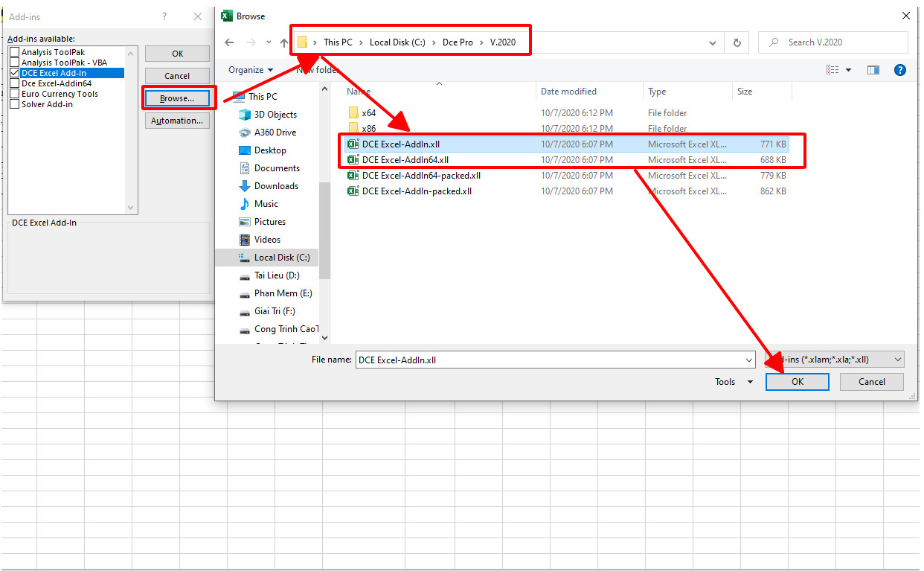The width and height of the screenshot is (924, 571).
Task: Click the Browse... button
Action: point(177,98)
